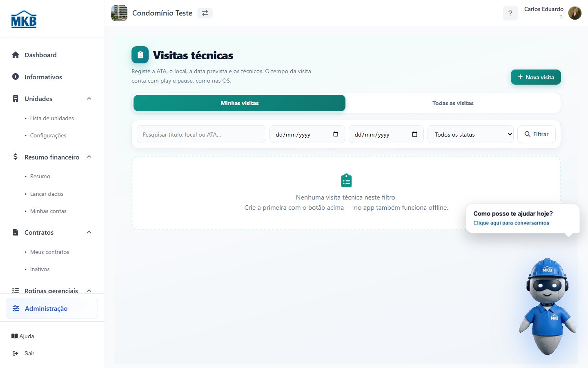This screenshot has width=588, height=368.
Task: Open Lançar dados submenu item
Action: [x=47, y=194]
